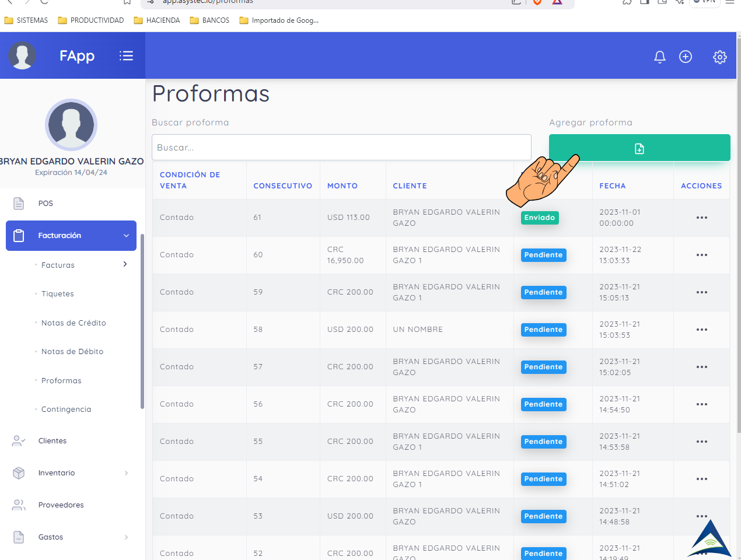741x560 pixels.
Task: Click inside the Buscar proforma search field
Action: (x=341, y=148)
